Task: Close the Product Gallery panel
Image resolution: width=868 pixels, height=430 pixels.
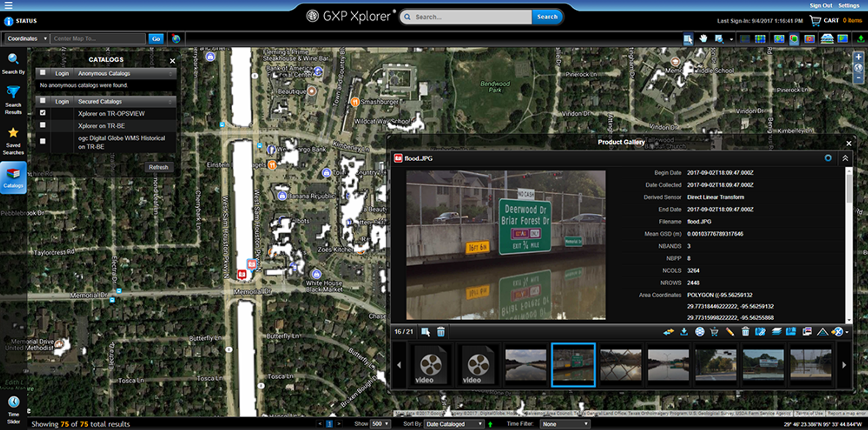Action: click(849, 143)
